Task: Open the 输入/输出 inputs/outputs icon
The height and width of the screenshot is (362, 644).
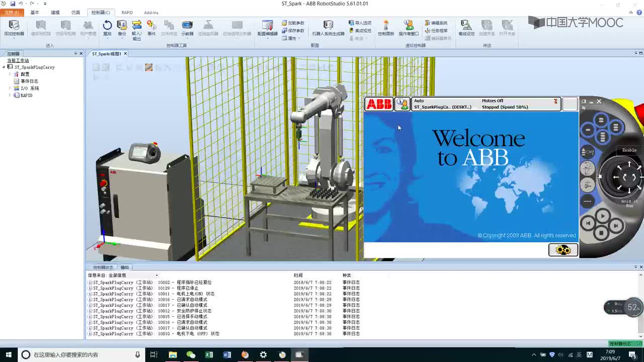Action: point(136,30)
